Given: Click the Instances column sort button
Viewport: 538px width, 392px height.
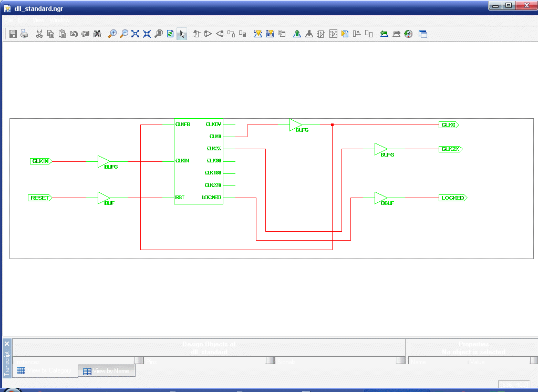Looking at the screenshot, I should pos(139,360).
